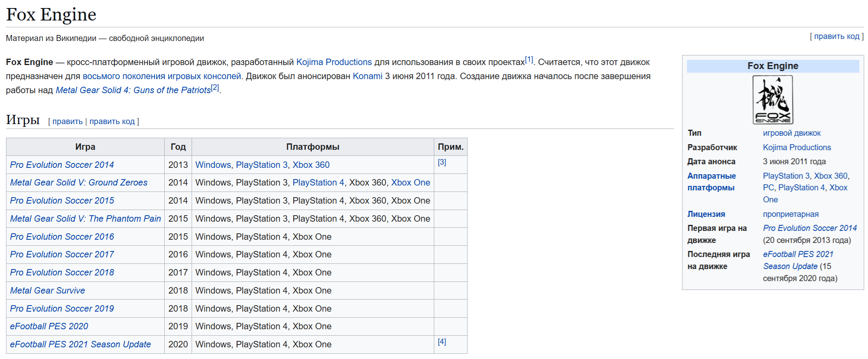The image size is (868, 359).
Task: Click the Платформы column header
Action: click(x=312, y=147)
